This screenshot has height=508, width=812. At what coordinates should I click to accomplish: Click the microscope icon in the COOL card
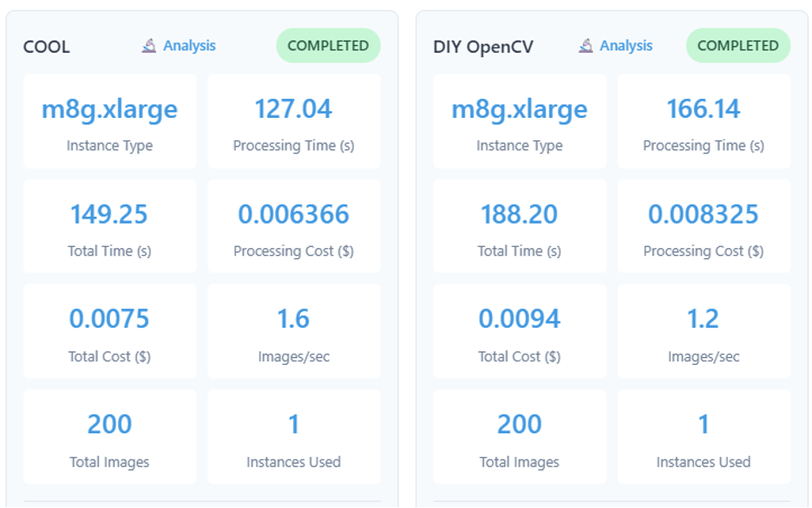pos(149,46)
